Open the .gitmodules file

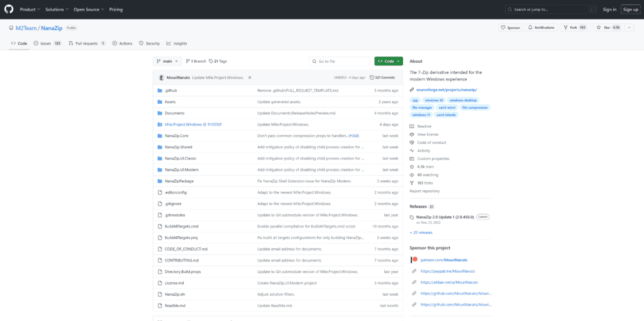(x=175, y=215)
